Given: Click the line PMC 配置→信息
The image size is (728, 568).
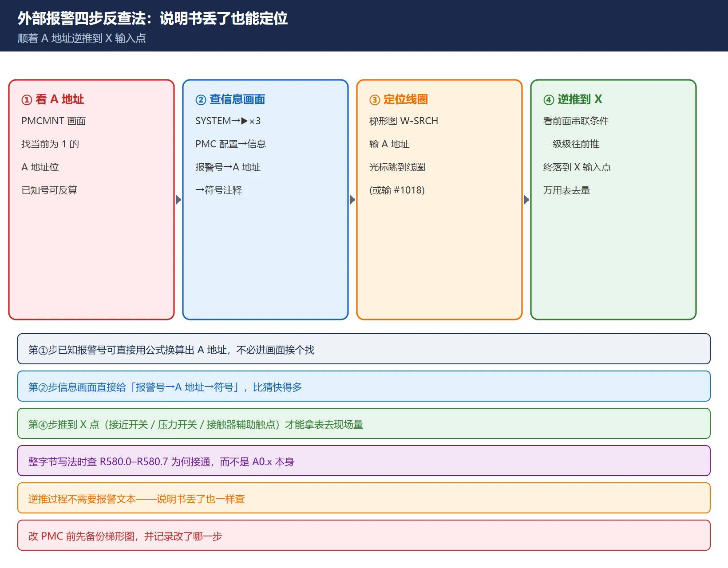Looking at the screenshot, I should pyautogui.click(x=230, y=144).
